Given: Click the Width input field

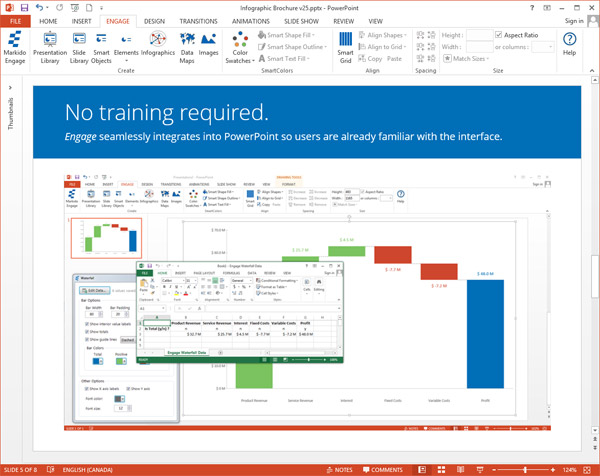Looking at the screenshot, I should coord(479,47).
